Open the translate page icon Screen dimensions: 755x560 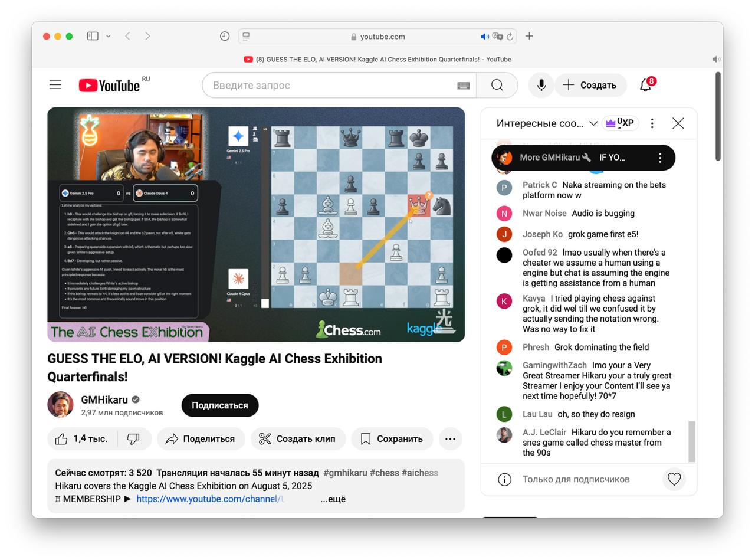[497, 37]
